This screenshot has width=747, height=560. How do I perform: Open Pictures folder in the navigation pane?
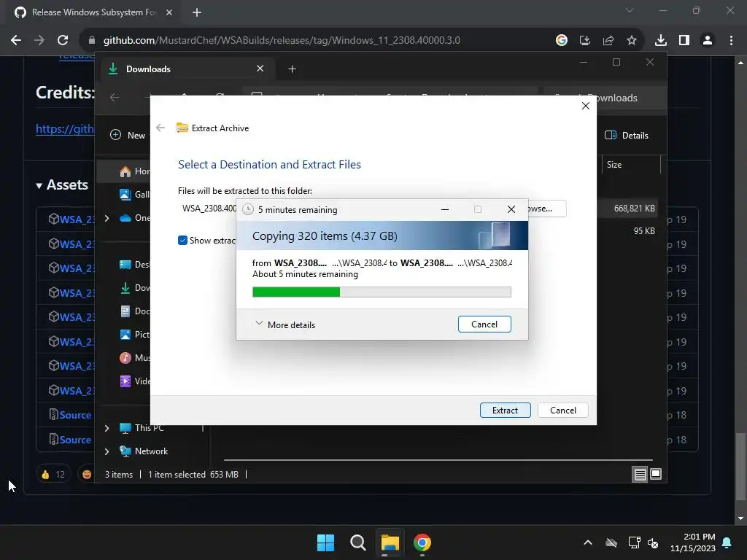coord(134,334)
